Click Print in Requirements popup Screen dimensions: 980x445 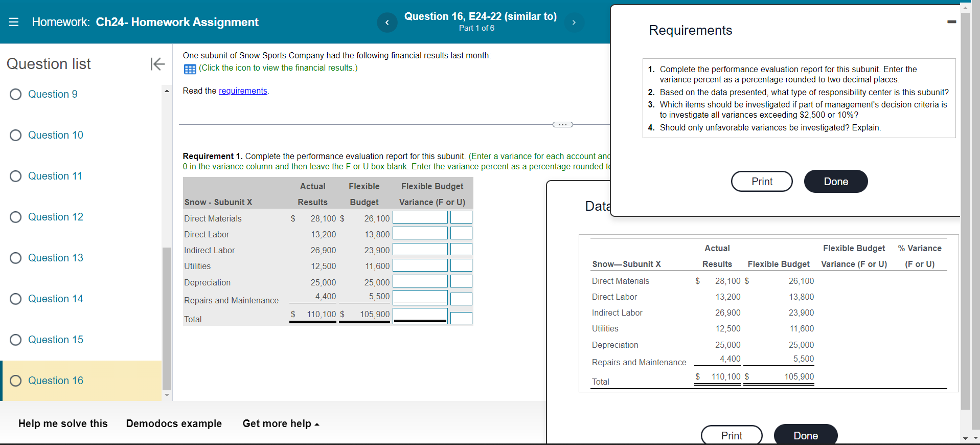762,182
